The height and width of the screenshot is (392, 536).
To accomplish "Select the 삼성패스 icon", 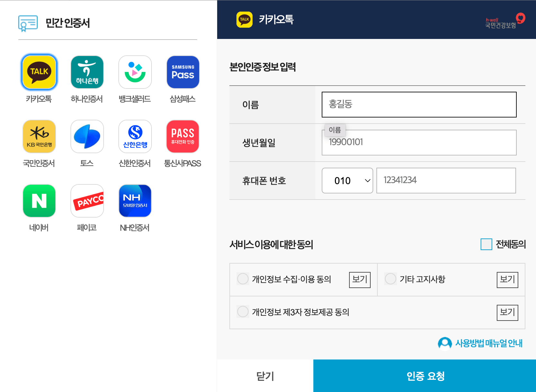I will [182, 72].
